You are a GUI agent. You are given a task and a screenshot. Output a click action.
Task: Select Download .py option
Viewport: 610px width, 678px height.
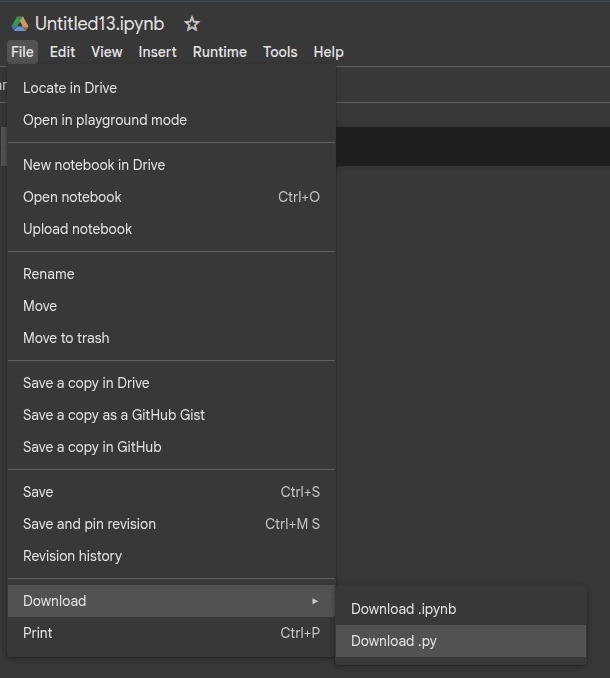[x=394, y=641]
